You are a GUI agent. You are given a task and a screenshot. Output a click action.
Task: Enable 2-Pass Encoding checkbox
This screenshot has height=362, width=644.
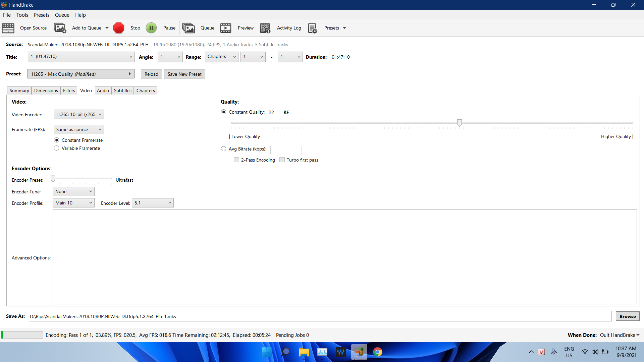[x=236, y=160]
